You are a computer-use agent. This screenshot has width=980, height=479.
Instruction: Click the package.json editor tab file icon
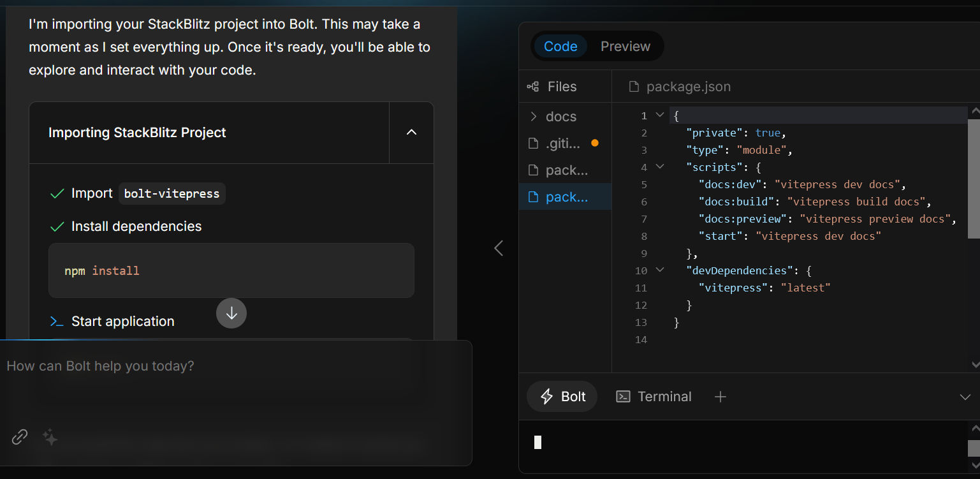click(x=634, y=87)
